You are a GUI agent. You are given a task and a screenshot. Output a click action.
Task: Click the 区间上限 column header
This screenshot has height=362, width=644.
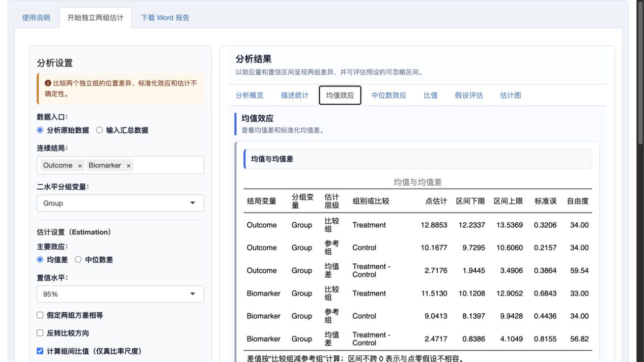[508, 201]
